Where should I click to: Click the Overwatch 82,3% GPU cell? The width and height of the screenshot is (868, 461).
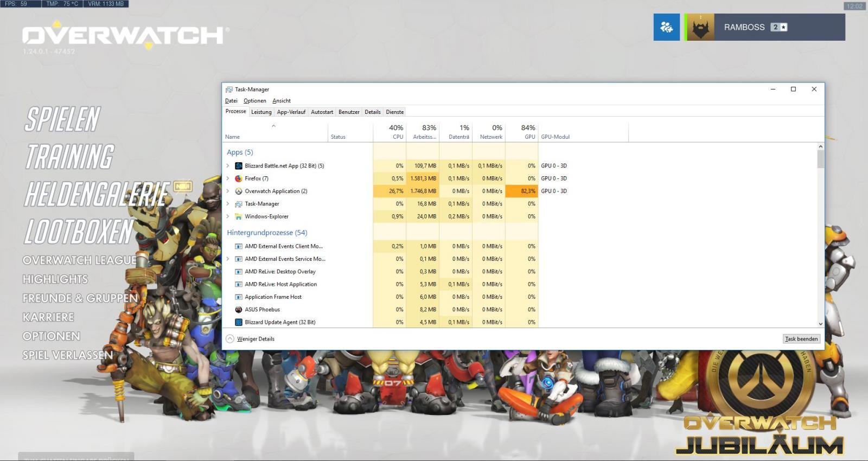point(522,191)
